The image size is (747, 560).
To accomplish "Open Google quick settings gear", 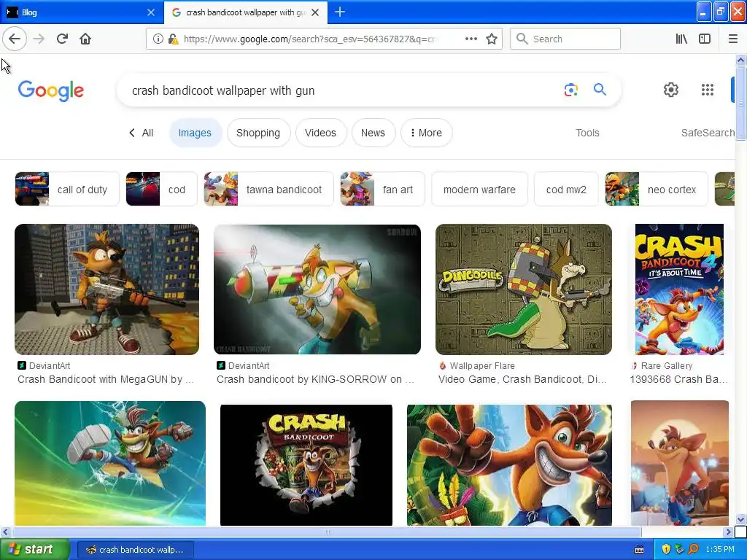I will (671, 90).
